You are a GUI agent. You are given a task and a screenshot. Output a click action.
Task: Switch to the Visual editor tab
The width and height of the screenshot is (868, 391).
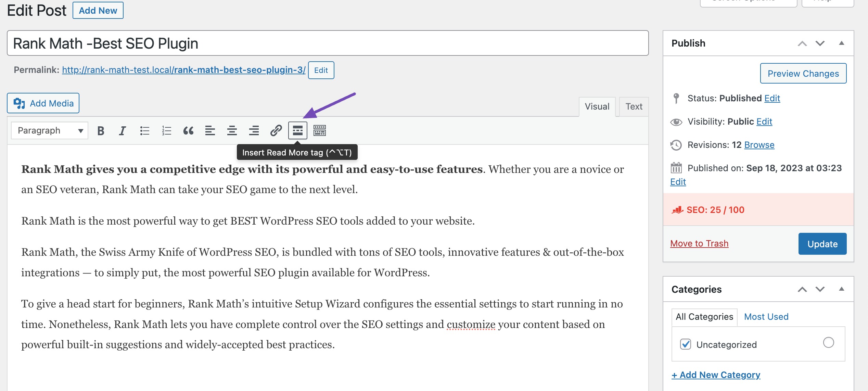coord(597,106)
